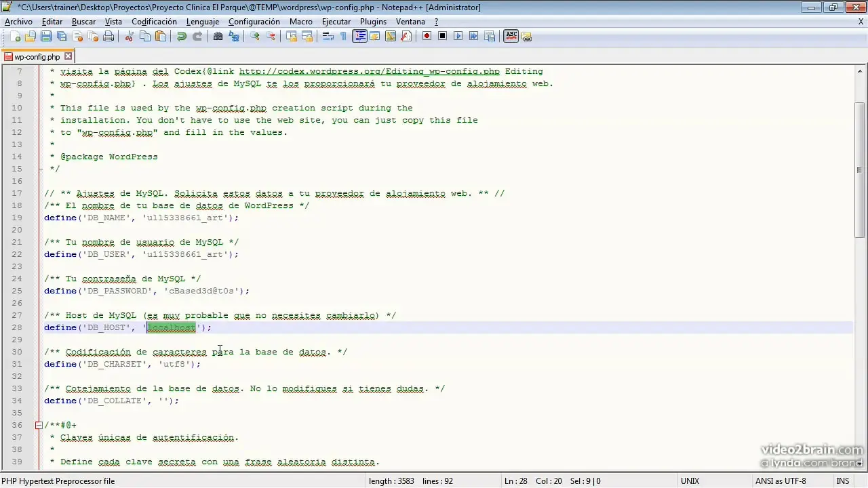
Task: Open a file using the Open folder icon
Action: click(x=30, y=36)
